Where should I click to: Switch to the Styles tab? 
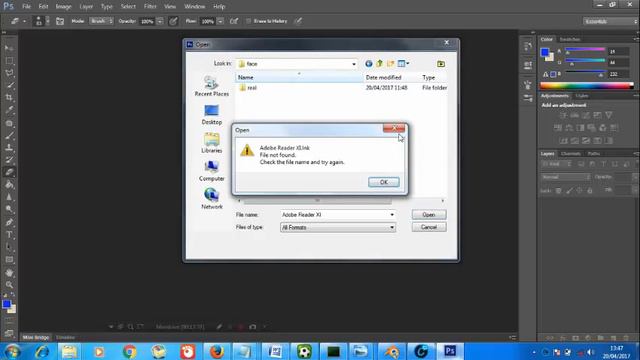(x=582, y=96)
